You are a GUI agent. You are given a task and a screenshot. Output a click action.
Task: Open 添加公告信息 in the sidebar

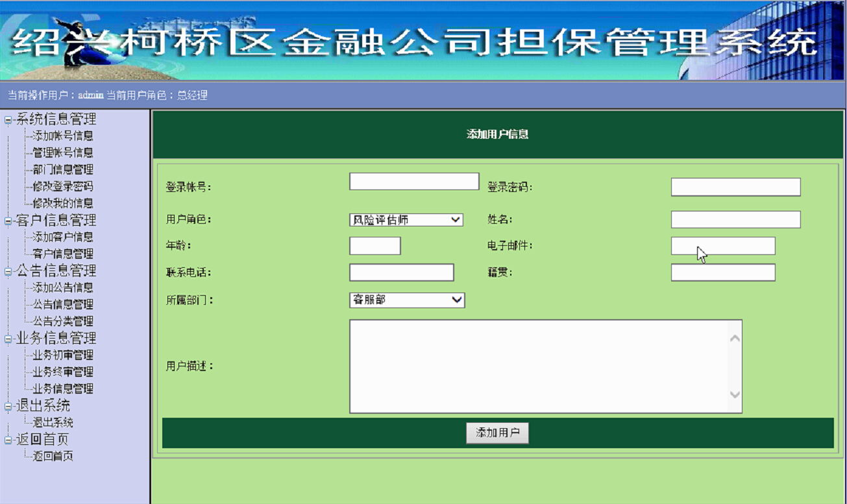coord(63,288)
